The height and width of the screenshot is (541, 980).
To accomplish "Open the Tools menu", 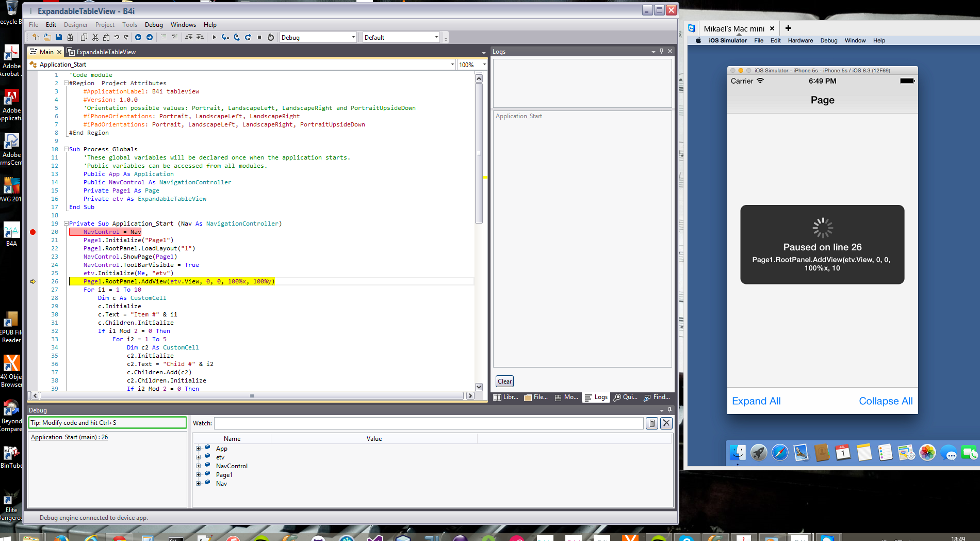I will pos(129,25).
